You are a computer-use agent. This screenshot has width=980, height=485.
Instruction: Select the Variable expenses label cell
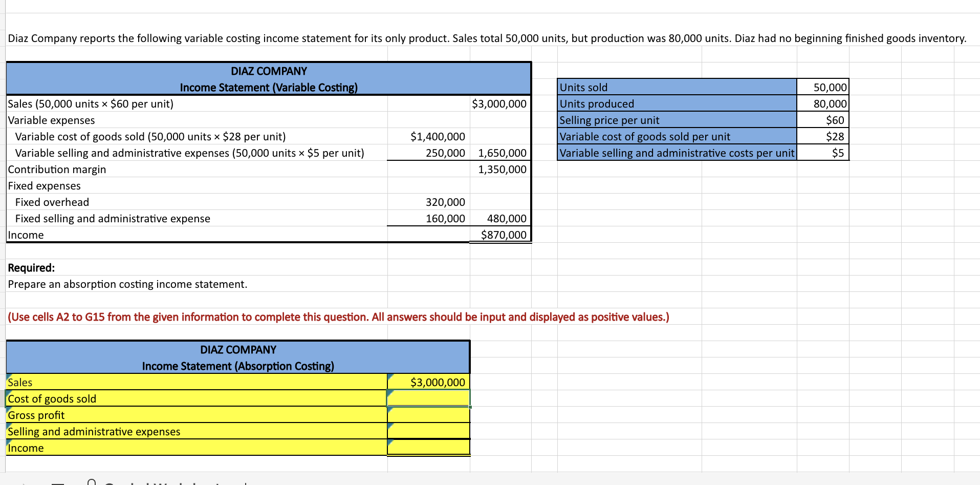197,120
